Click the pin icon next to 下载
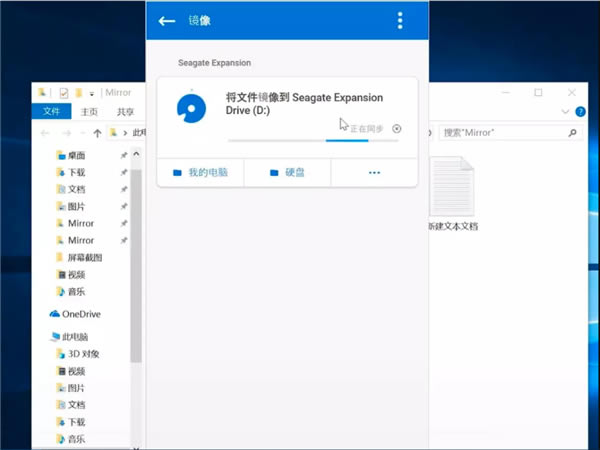The width and height of the screenshot is (600, 450). pos(124,173)
